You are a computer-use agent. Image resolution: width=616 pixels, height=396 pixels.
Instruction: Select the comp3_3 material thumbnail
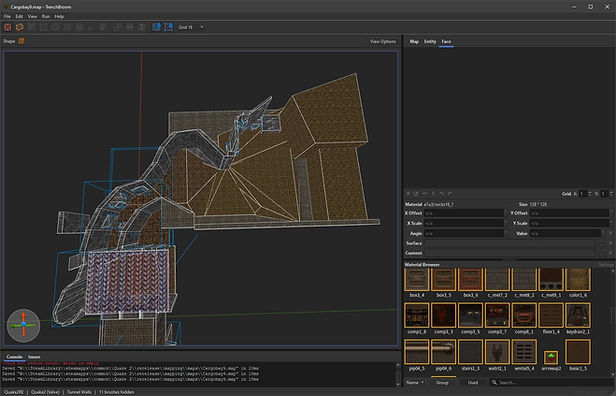[443, 315]
